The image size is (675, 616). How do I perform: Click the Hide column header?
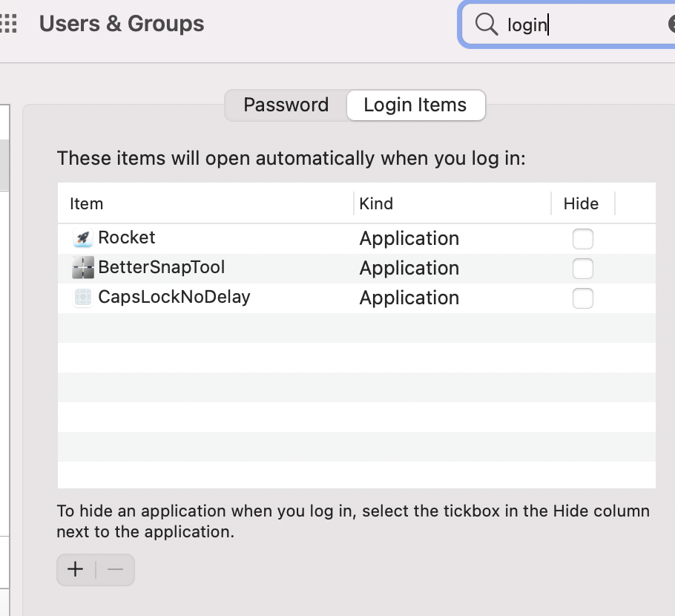click(581, 203)
